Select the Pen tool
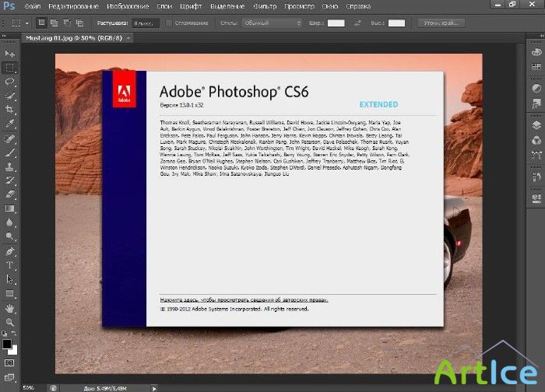The height and width of the screenshot is (392, 545). (x=9, y=251)
